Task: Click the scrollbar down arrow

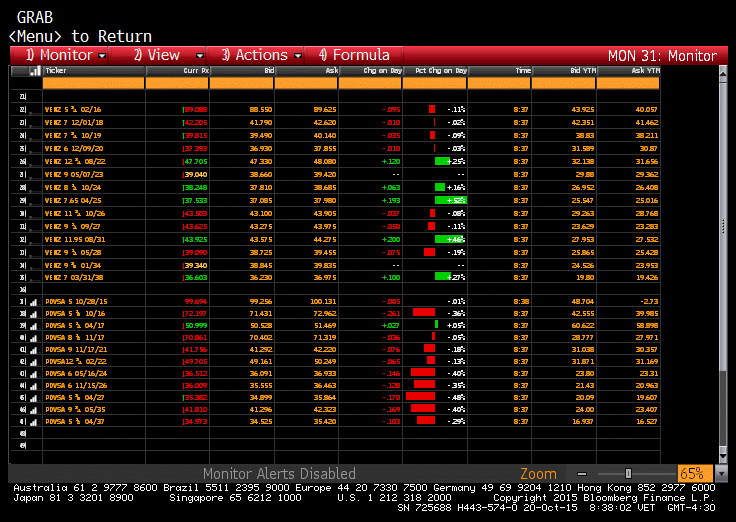Action: click(723, 456)
